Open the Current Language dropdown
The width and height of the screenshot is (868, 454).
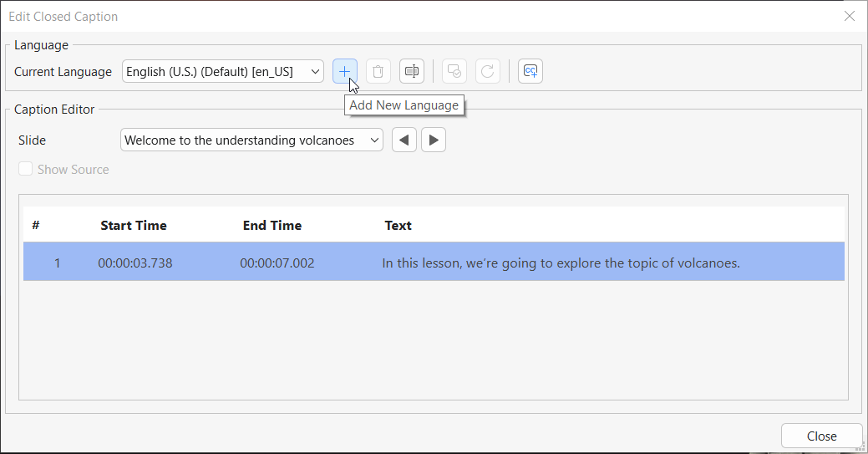[x=223, y=72]
